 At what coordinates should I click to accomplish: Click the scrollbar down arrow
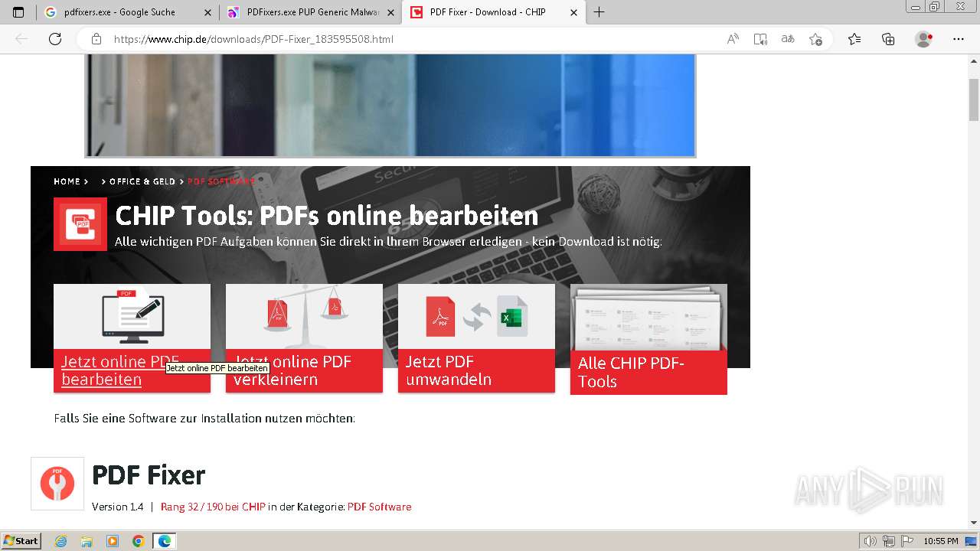[x=974, y=523]
